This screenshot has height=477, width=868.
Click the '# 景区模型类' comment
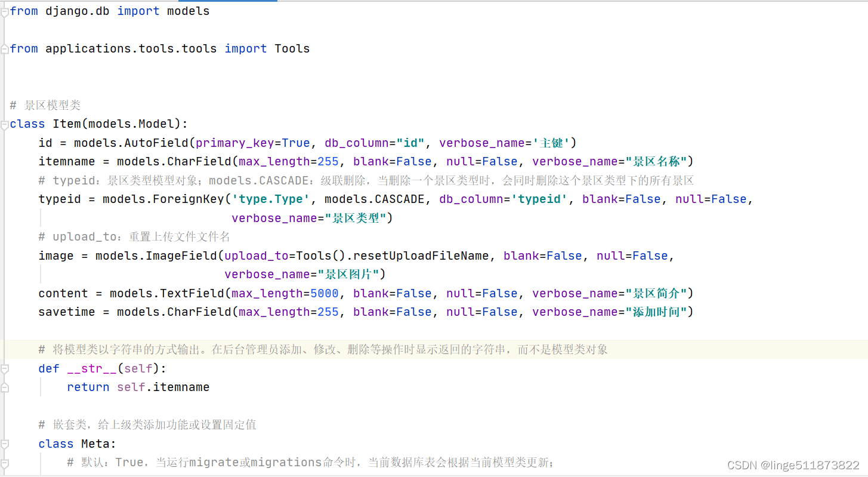(x=45, y=105)
